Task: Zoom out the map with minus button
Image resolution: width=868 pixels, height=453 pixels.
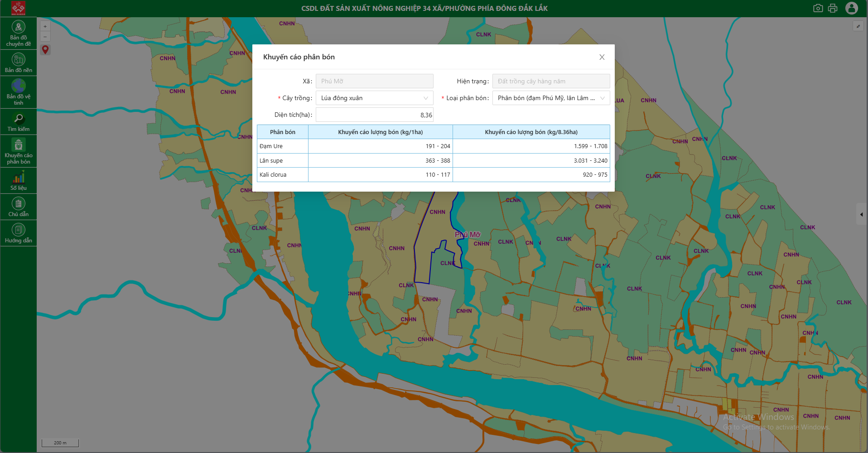Action: [x=45, y=37]
